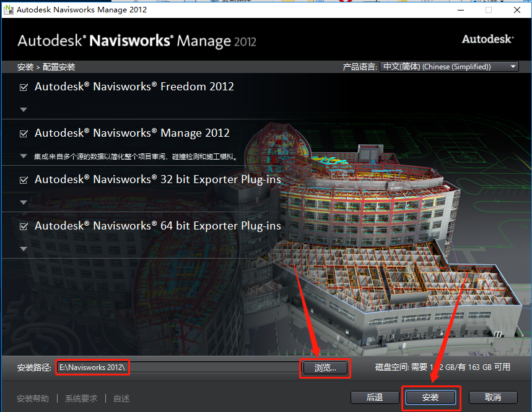Open the product language dropdown
532x412 pixels.
click(x=449, y=67)
